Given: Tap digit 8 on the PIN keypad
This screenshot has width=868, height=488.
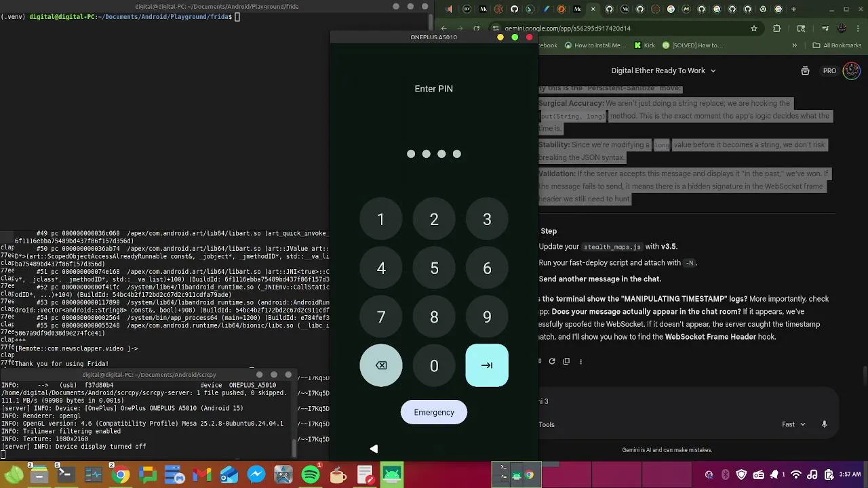Looking at the screenshot, I should click(434, 317).
